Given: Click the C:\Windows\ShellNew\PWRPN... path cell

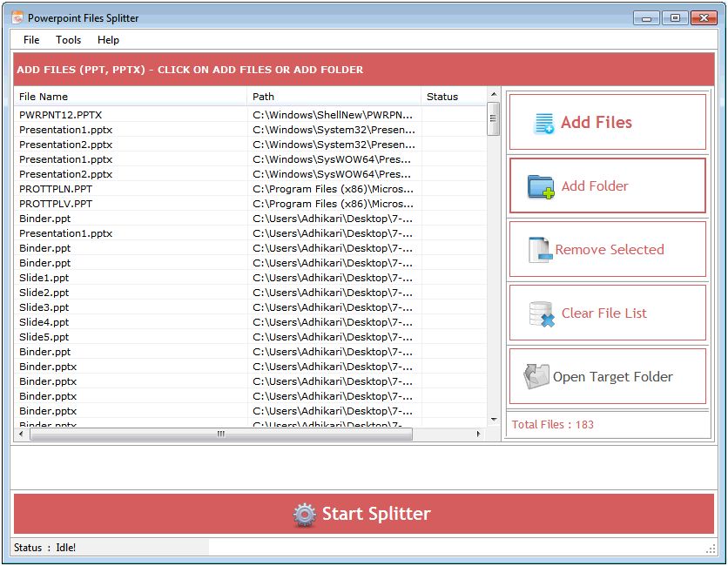Looking at the screenshot, I should [333, 115].
